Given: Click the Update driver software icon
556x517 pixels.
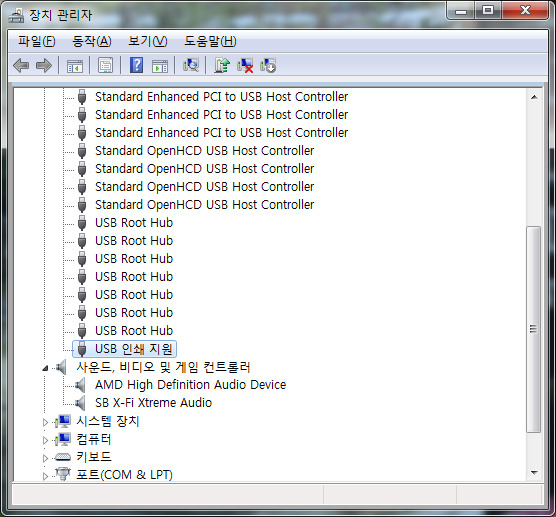Looking at the screenshot, I should (x=222, y=66).
